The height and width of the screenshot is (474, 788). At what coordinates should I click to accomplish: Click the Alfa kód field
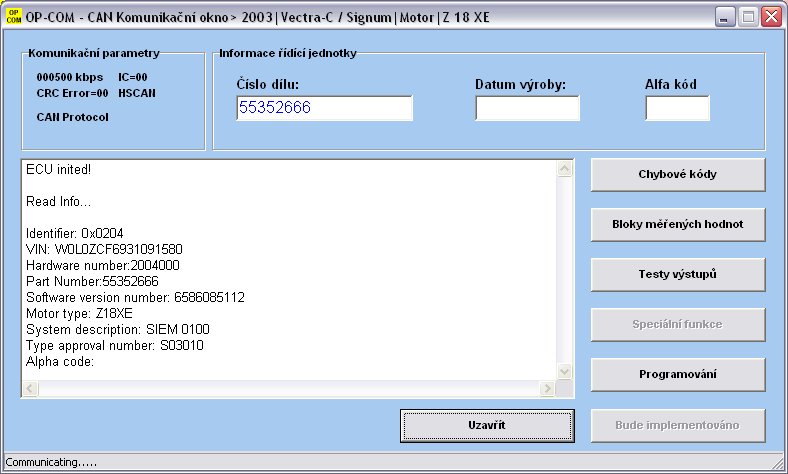click(x=677, y=108)
